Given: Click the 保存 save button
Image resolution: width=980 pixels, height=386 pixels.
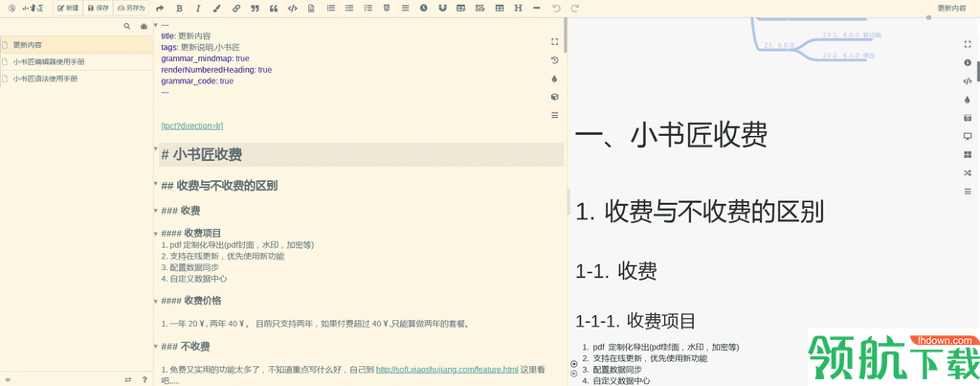Looking at the screenshot, I should [98, 8].
